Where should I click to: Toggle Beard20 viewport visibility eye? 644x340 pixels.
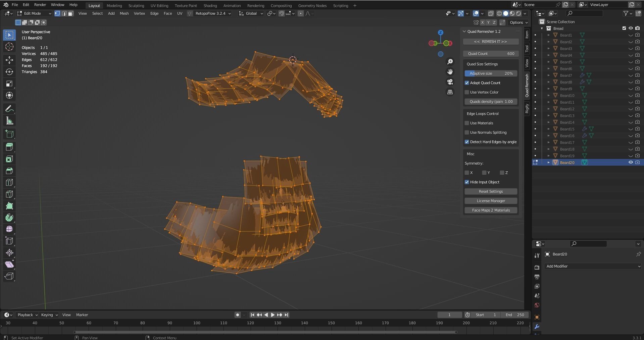tap(631, 162)
